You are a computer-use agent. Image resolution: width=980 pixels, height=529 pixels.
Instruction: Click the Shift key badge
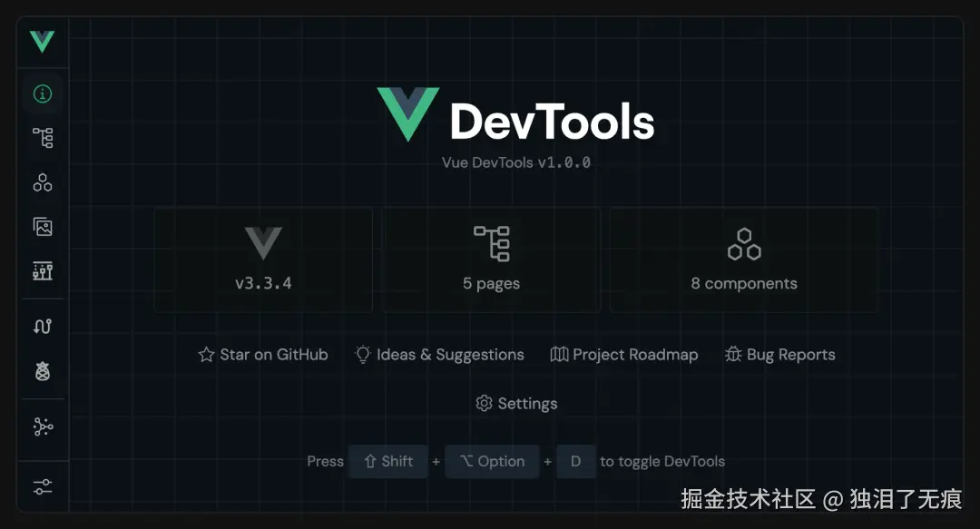(388, 462)
